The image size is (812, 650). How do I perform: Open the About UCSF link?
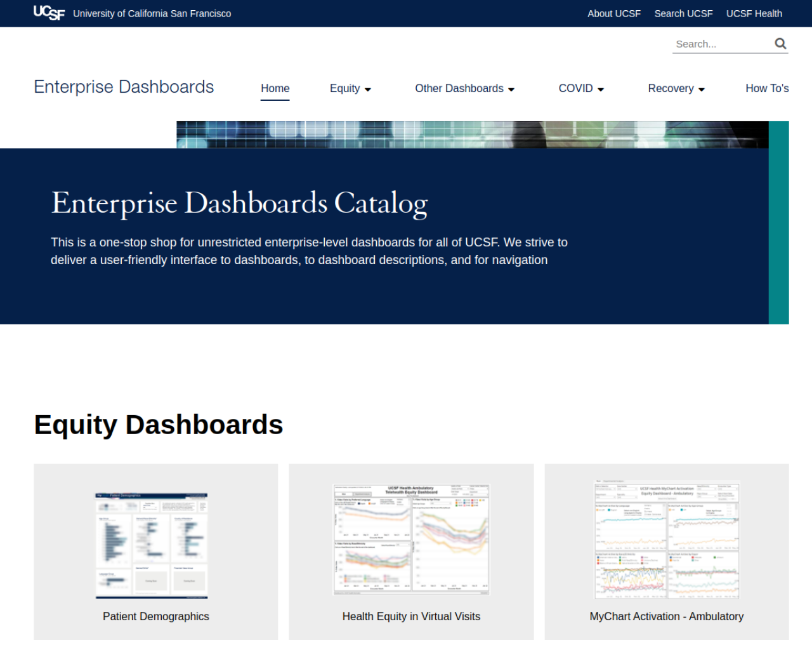pos(613,13)
